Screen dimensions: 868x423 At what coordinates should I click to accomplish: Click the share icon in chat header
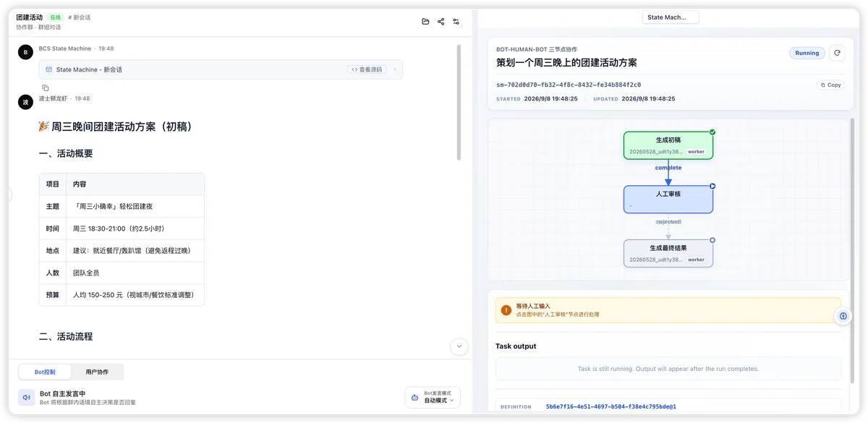click(x=441, y=22)
